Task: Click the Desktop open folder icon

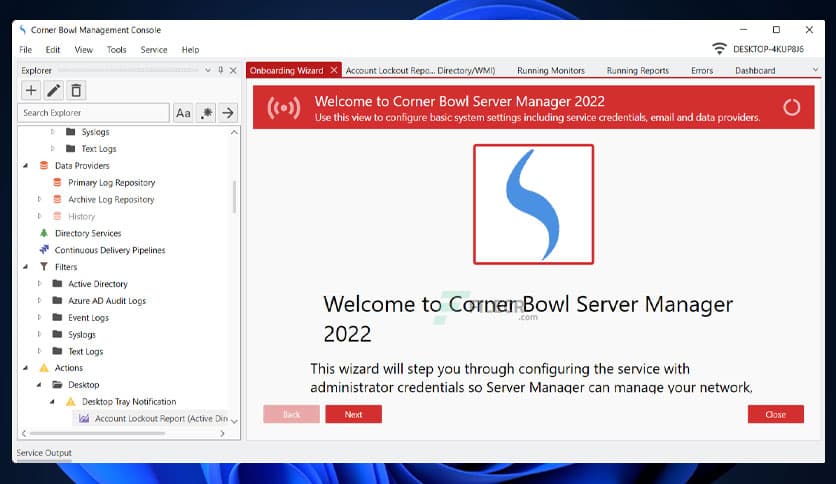Action: [58, 384]
